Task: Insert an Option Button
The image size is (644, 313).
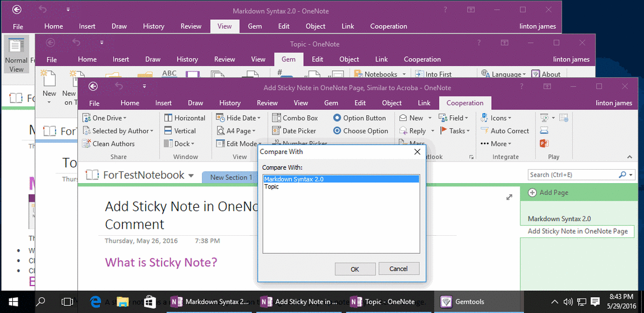Action: [359, 118]
